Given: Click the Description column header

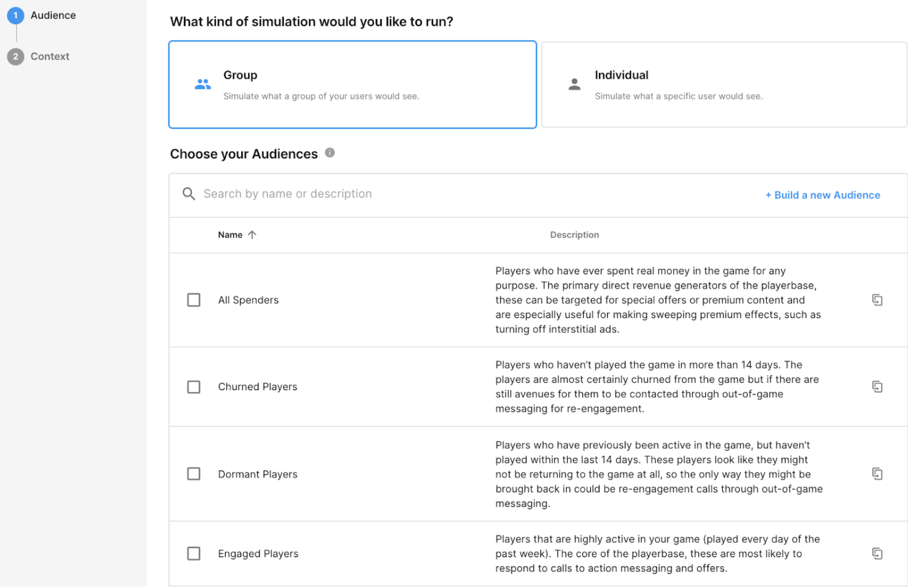Looking at the screenshot, I should 574,235.
